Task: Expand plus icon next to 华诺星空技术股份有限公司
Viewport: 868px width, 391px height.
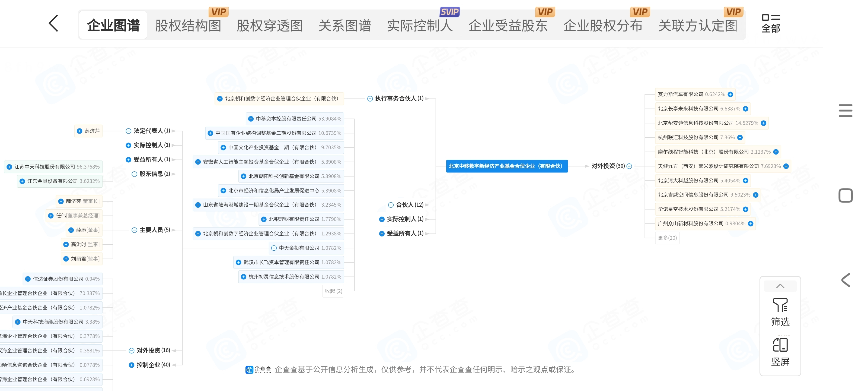Action: point(746,210)
